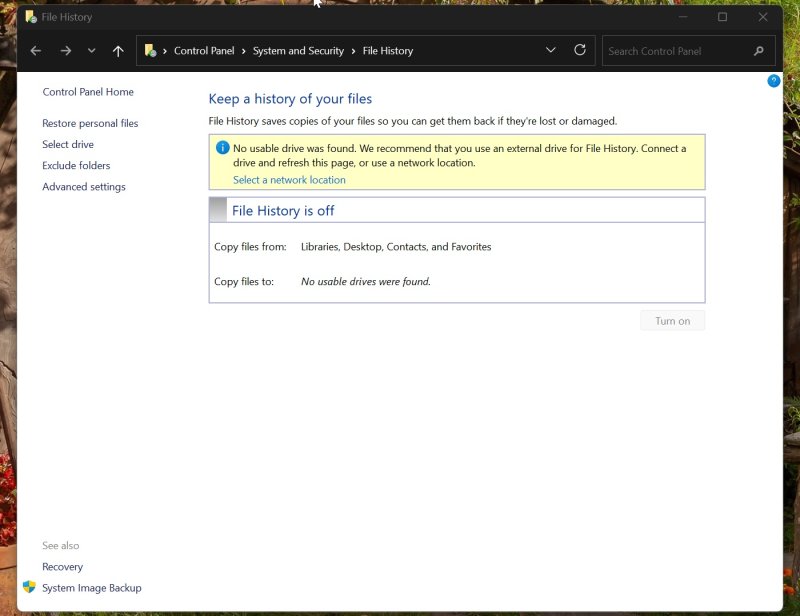Click Select a network location link
The width and height of the screenshot is (800, 616).
click(289, 180)
